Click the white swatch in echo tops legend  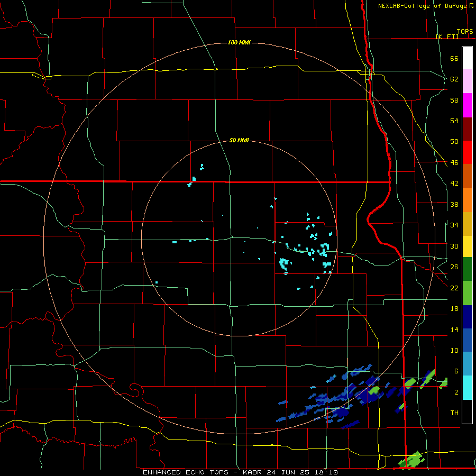(467, 58)
